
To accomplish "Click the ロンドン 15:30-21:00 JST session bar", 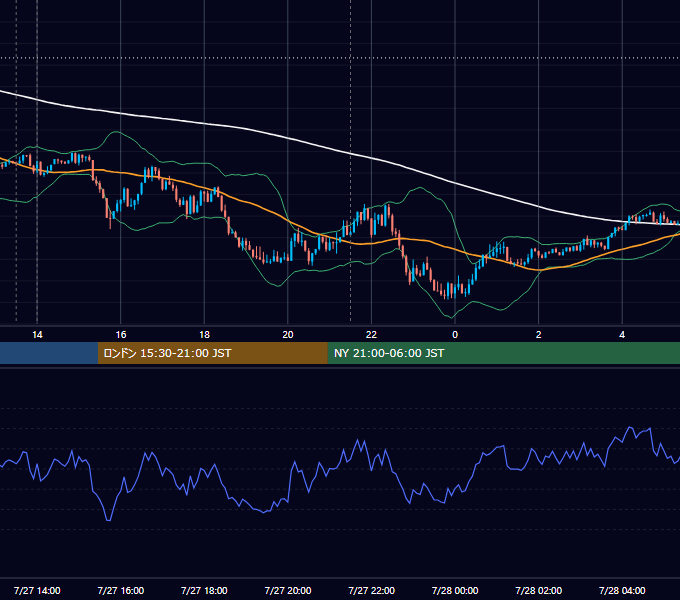I will click(212, 353).
